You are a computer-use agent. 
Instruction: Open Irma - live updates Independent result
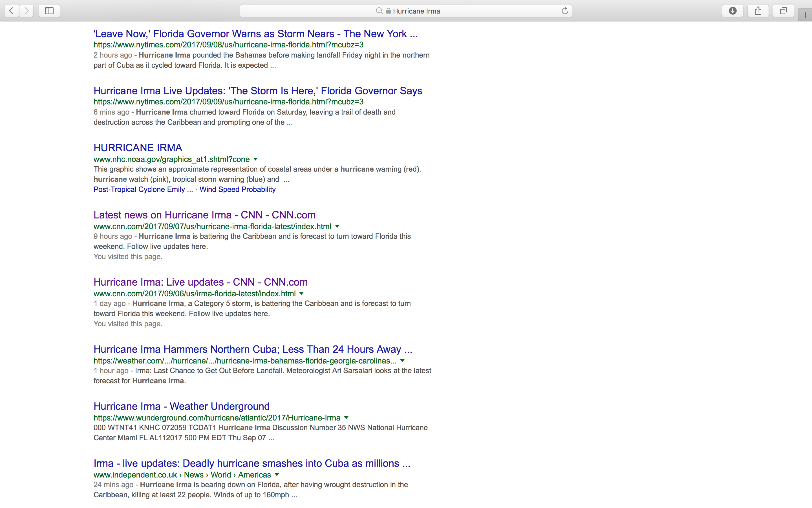click(252, 463)
